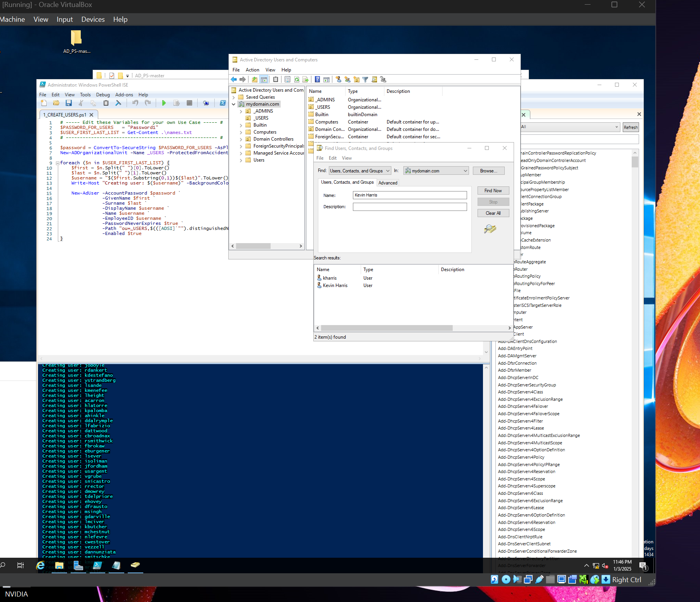Click the Create new user icon
This screenshot has height=602, width=700.
[x=339, y=79]
